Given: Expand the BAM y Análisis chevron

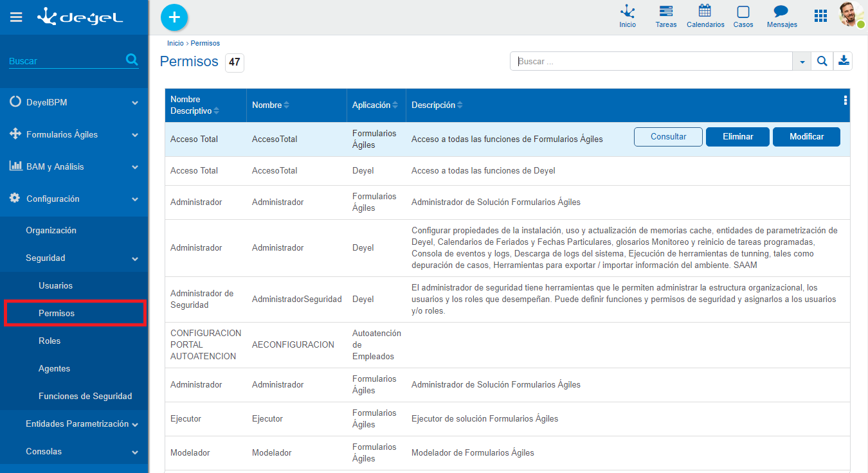Looking at the screenshot, I should click(135, 167).
